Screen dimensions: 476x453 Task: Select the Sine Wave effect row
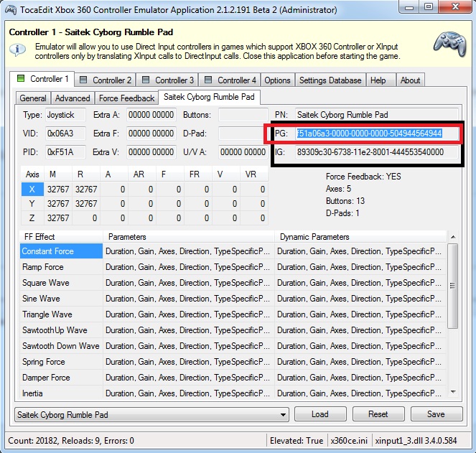[x=233, y=299]
